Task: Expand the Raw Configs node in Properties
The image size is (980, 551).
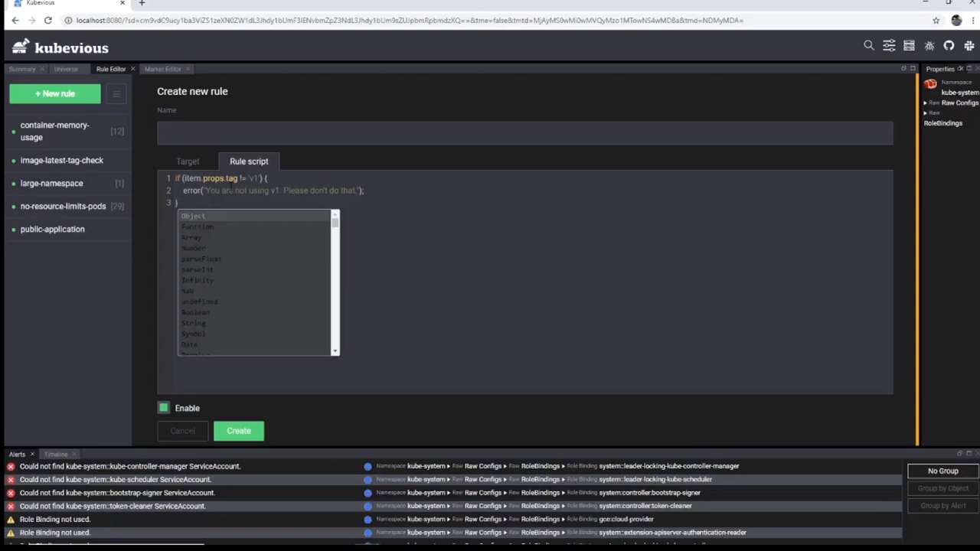Action: point(926,103)
